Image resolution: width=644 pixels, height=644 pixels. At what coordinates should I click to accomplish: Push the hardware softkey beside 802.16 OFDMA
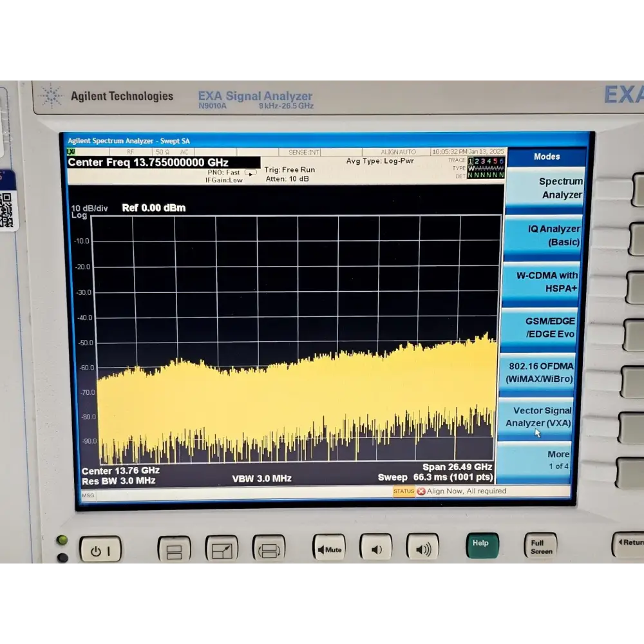(632, 382)
